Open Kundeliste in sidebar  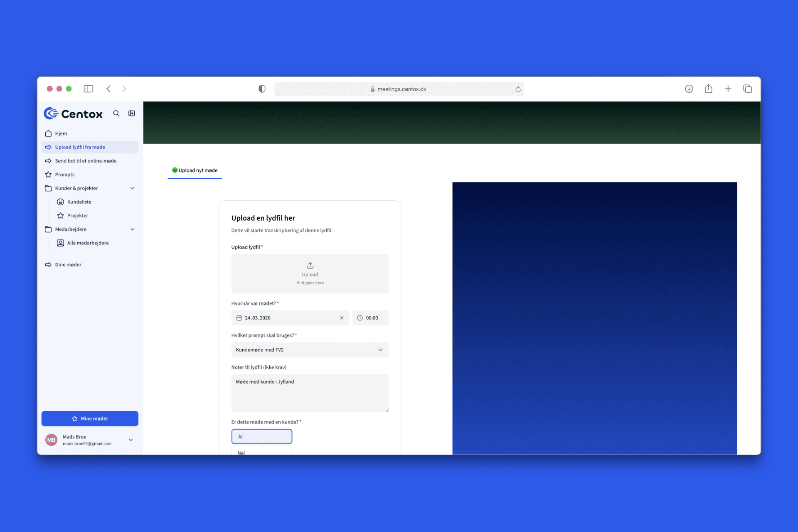(x=79, y=202)
